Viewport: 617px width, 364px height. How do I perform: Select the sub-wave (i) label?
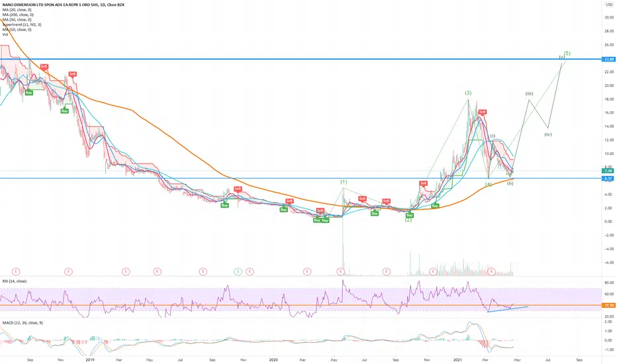(x=493, y=136)
